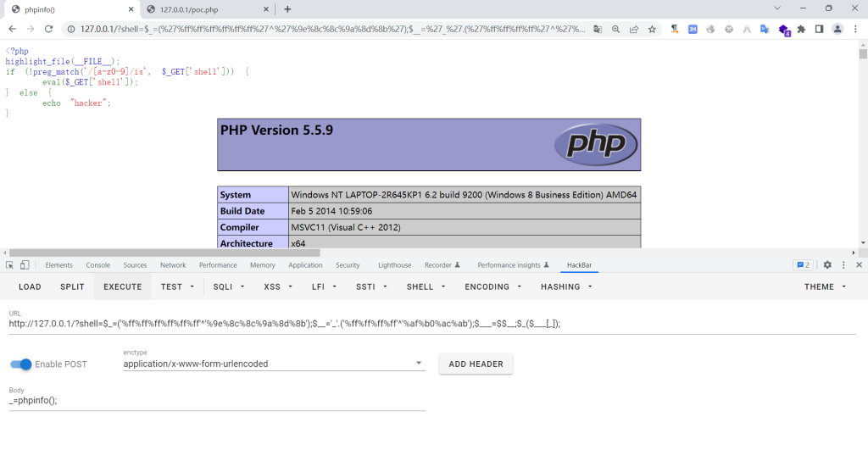Click the ADD HEADER button
The image size is (868, 450).
click(476, 364)
